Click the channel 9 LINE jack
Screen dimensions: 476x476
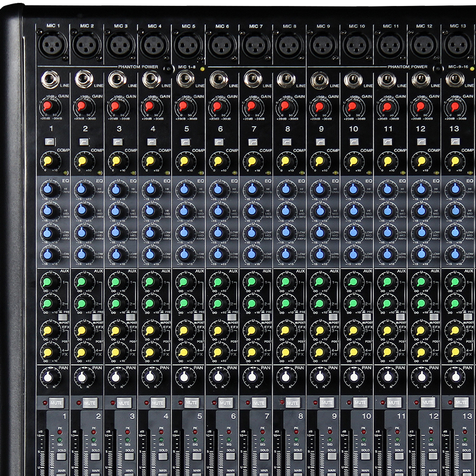click(x=320, y=79)
